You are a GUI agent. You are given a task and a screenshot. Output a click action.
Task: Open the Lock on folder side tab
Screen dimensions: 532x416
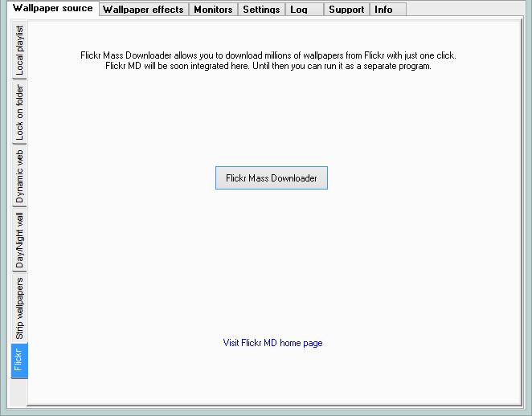pyautogui.click(x=19, y=112)
